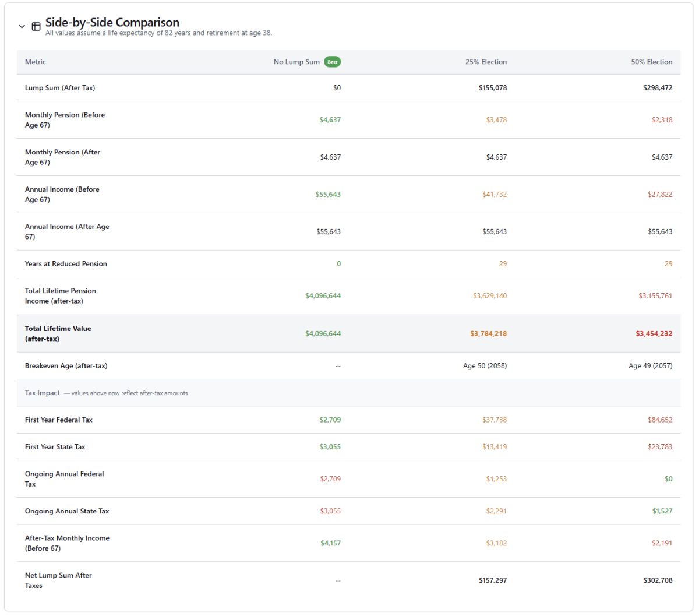Click the First Year State Tax label
The width and height of the screenshot is (699, 616).
coord(55,447)
